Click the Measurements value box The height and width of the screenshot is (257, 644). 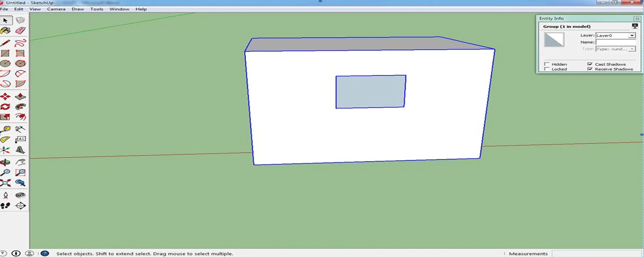click(x=597, y=254)
